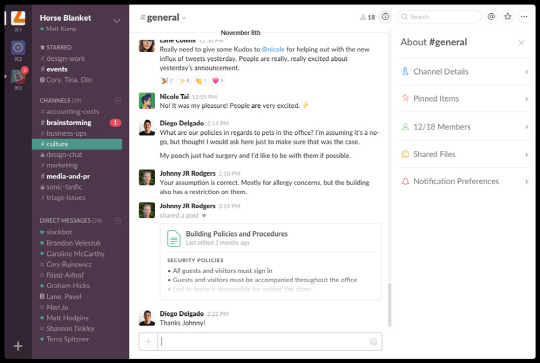Viewport: 540px width, 363px height.
Task: Show mentions with the @ icon
Action: pyautogui.click(x=491, y=17)
